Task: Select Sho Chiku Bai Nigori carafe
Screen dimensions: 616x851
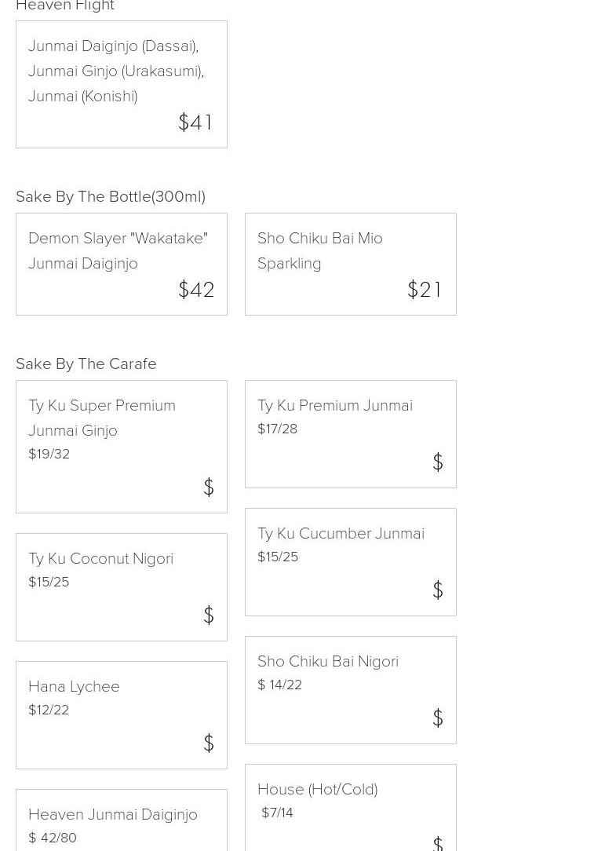Action: 328,661
